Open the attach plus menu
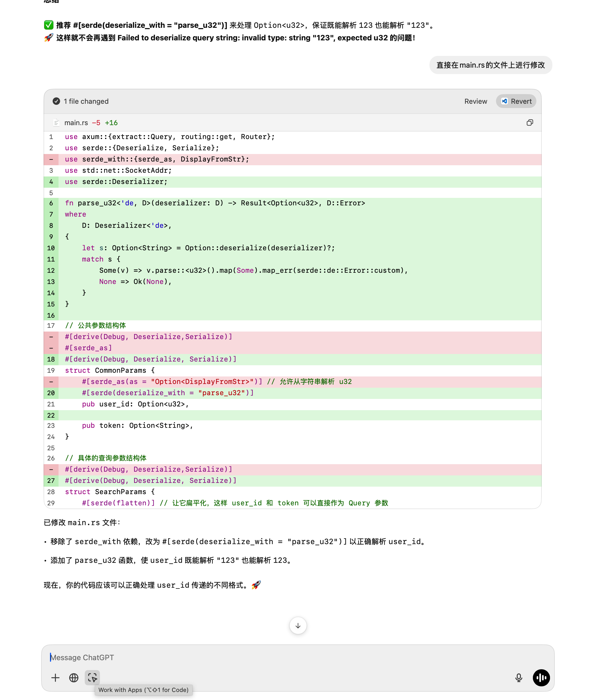 55,678
